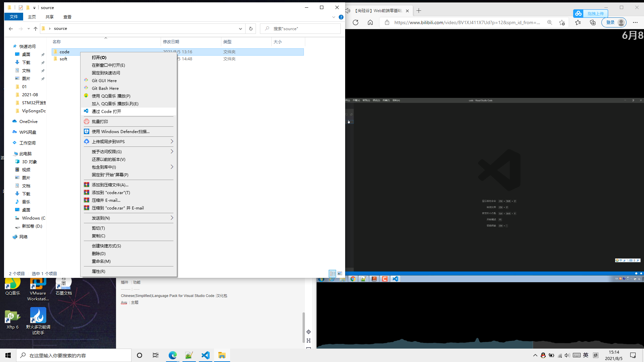Click the Cortana circle icon

click(140, 355)
